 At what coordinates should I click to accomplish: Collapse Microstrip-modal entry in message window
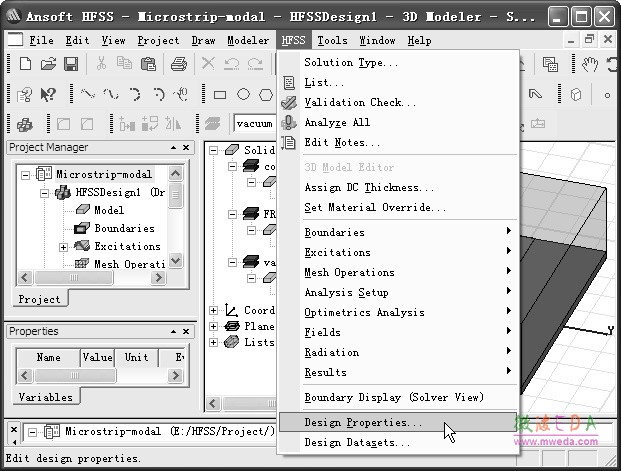[x=32, y=432]
